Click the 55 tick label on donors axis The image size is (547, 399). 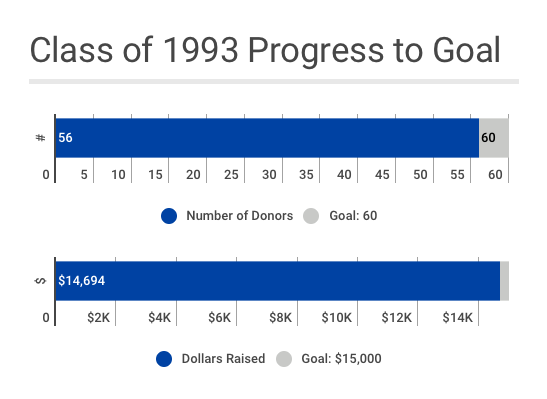[457, 174]
